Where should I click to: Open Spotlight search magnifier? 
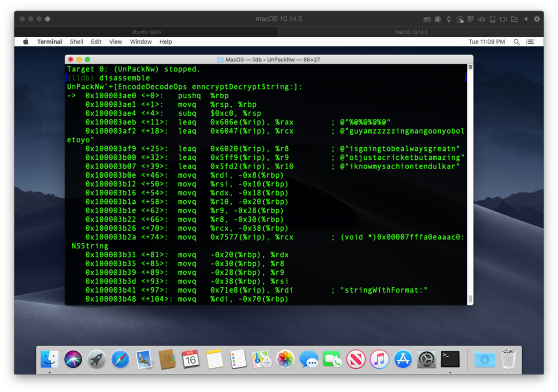[x=517, y=41]
